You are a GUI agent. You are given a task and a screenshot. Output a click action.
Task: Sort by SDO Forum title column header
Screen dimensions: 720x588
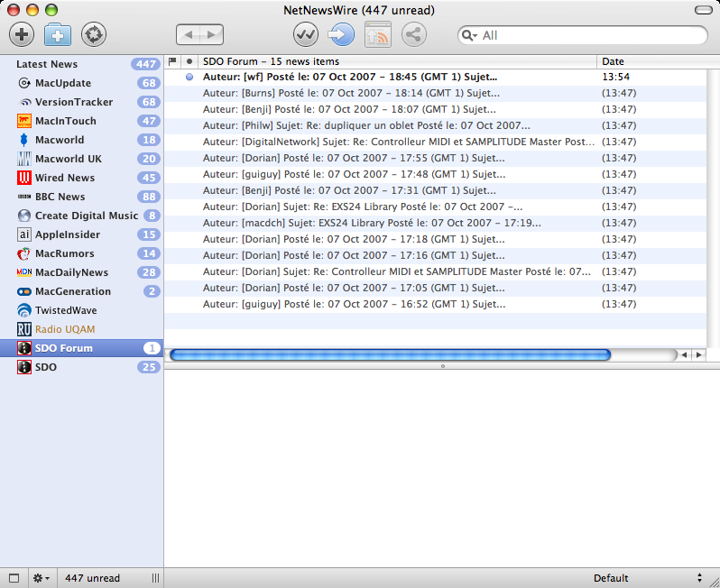point(397,61)
